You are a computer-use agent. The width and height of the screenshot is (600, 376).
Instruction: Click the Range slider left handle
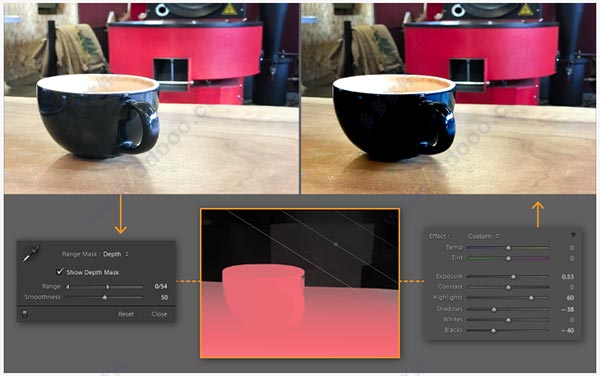click(x=68, y=286)
